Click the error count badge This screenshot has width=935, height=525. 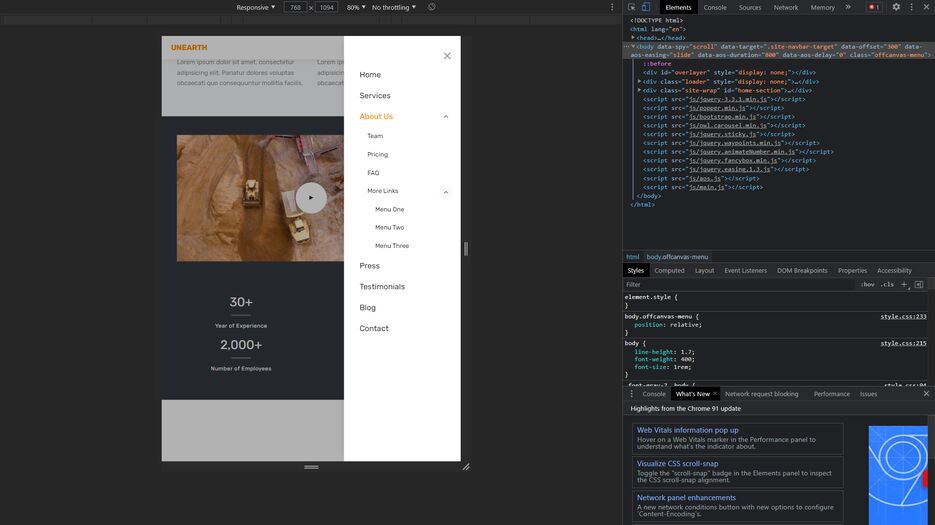tap(874, 7)
